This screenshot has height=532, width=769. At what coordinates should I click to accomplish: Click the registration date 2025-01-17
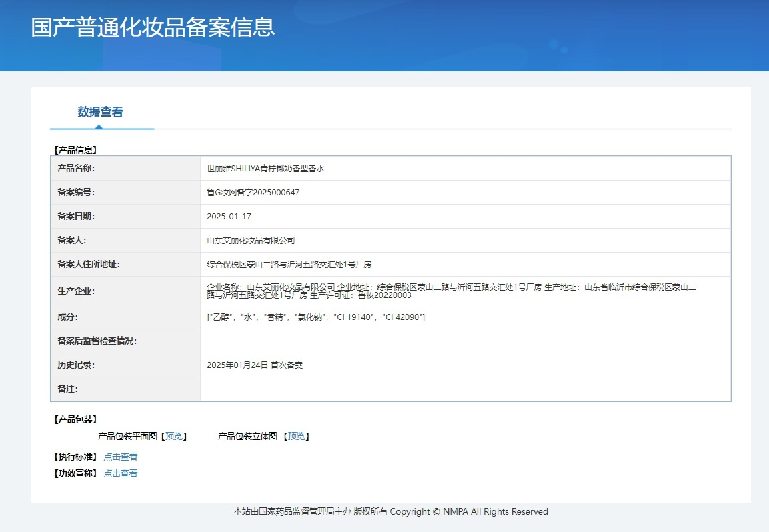(229, 217)
